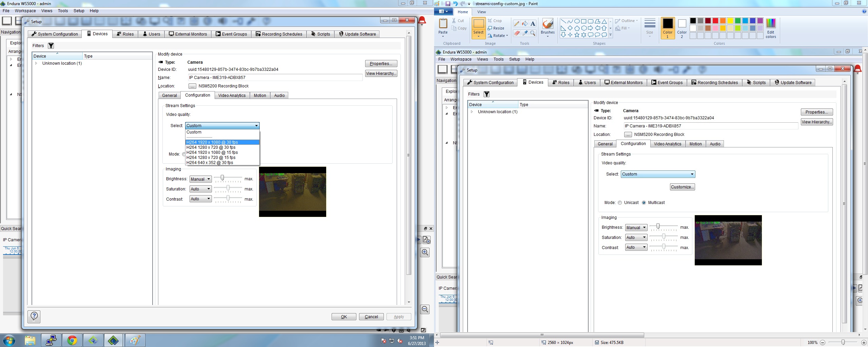Open Chrome from the Windows taskbar
The width and height of the screenshot is (868, 347).
pos(72,340)
